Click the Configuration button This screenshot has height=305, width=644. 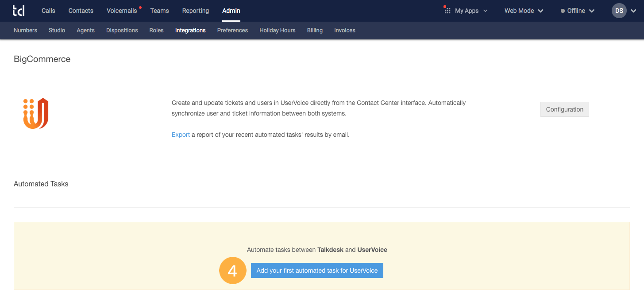click(x=565, y=109)
